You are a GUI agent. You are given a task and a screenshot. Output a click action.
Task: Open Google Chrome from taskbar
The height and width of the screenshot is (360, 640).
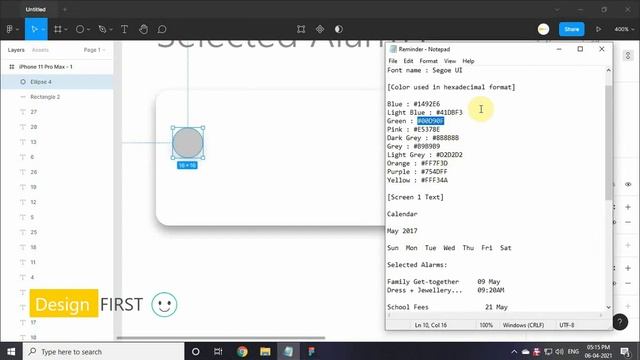[242, 351]
